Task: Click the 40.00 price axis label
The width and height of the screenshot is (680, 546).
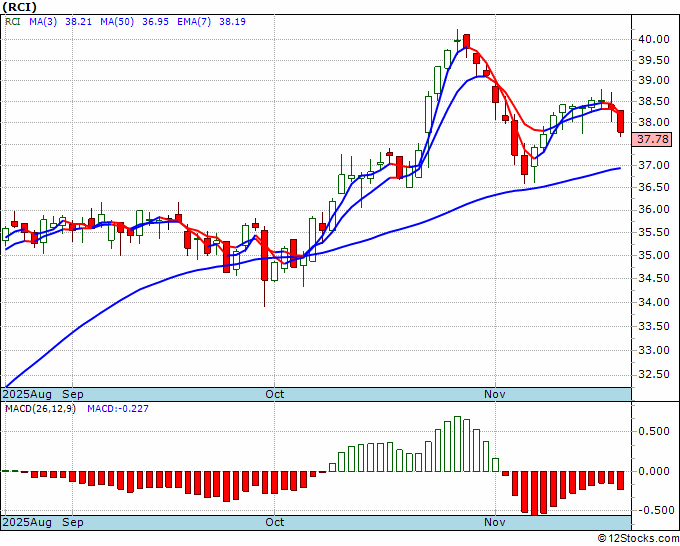Action: (x=654, y=39)
